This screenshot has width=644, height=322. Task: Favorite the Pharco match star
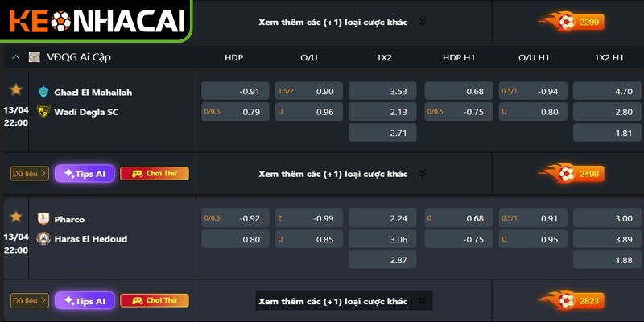(x=15, y=217)
